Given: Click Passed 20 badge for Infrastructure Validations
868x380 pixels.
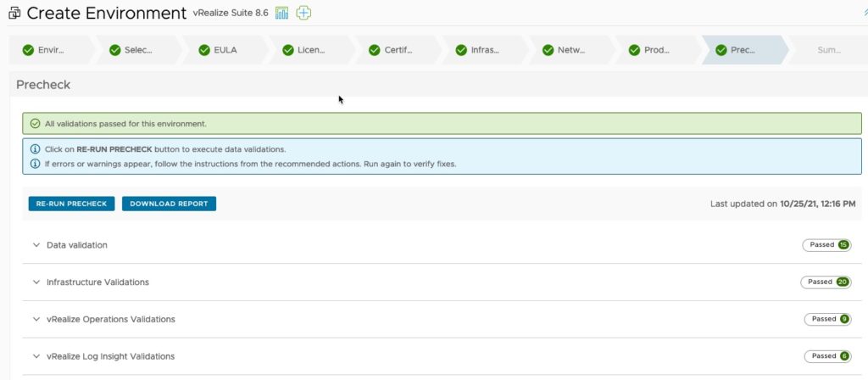Looking at the screenshot, I should (x=826, y=282).
